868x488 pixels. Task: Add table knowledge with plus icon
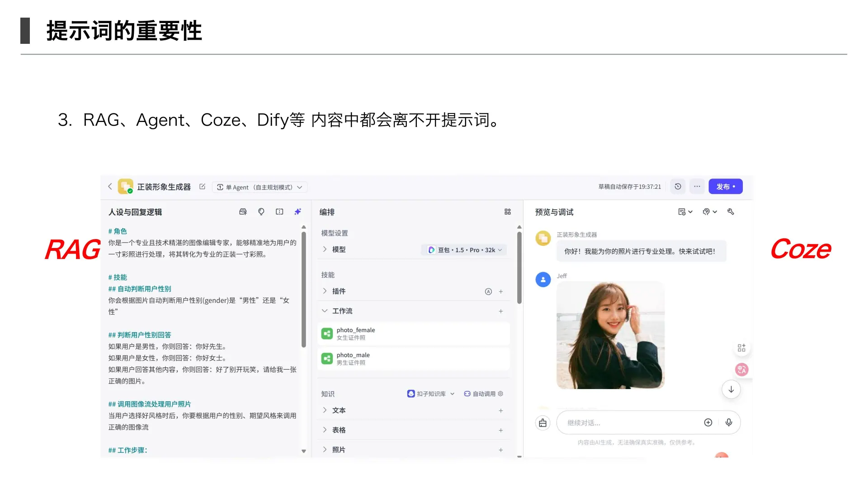[x=501, y=430]
